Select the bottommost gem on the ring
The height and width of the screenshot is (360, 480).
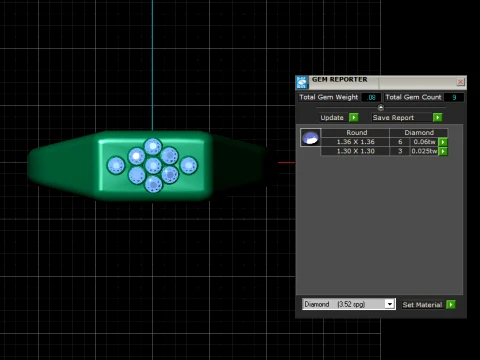pos(153,183)
